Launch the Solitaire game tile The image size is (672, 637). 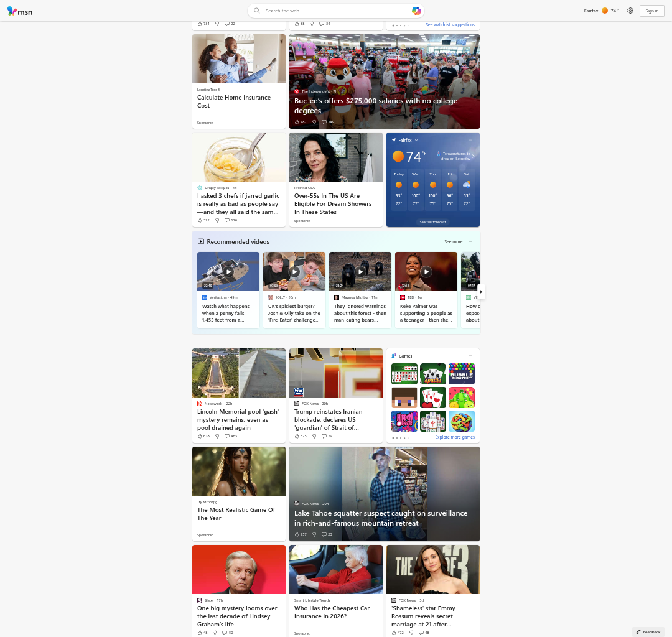pyautogui.click(x=404, y=373)
